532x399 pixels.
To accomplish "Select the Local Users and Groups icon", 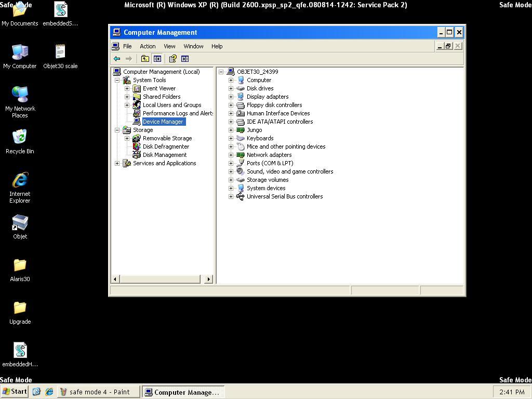I will click(x=137, y=105).
